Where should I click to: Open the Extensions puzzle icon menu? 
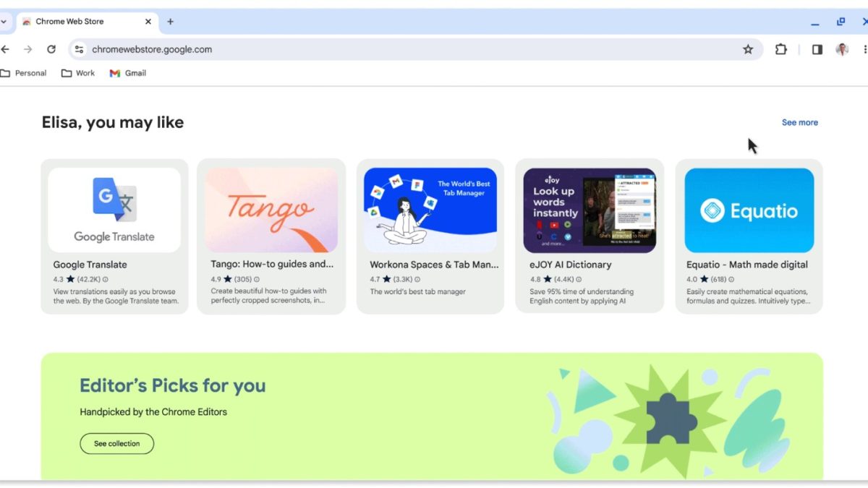pyautogui.click(x=781, y=49)
